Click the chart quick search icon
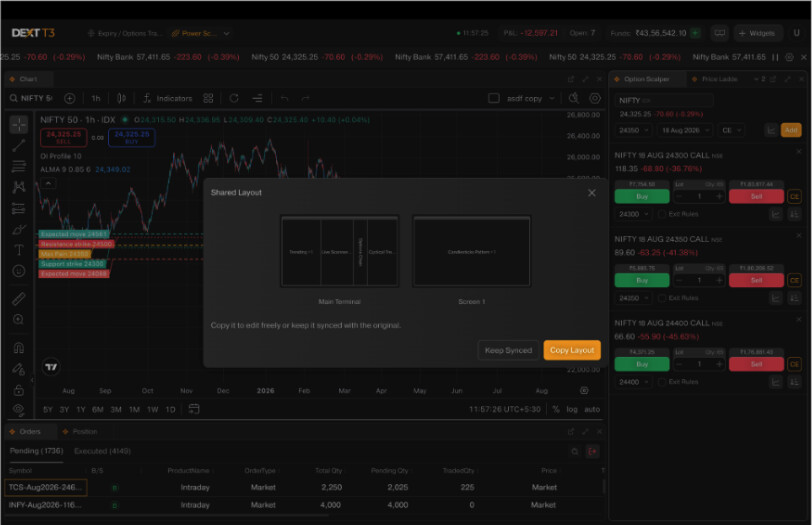Viewport: 812px width, 525px height. (x=573, y=98)
